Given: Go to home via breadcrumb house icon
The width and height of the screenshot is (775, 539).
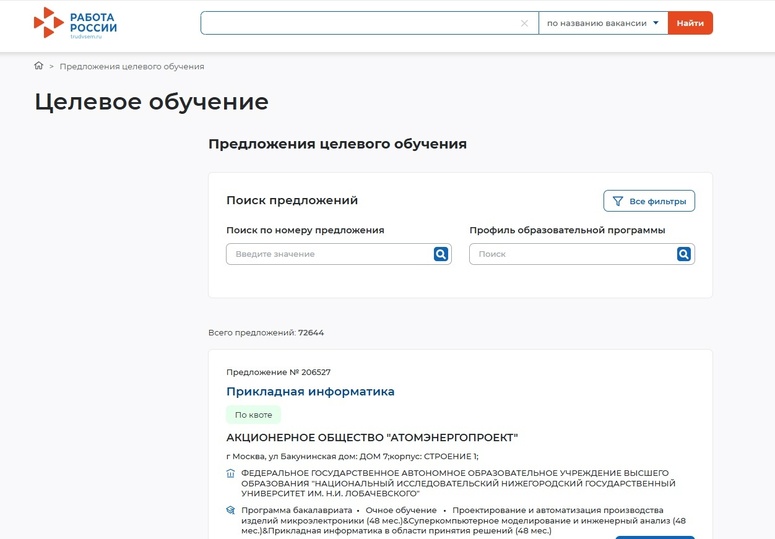Looking at the screenshot, I should 39,66.
